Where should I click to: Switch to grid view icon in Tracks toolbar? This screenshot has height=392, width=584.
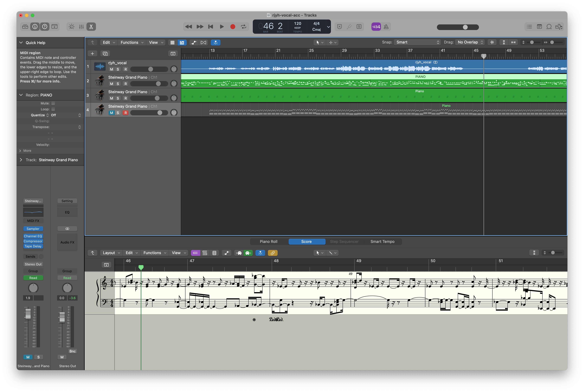point(172,42)
